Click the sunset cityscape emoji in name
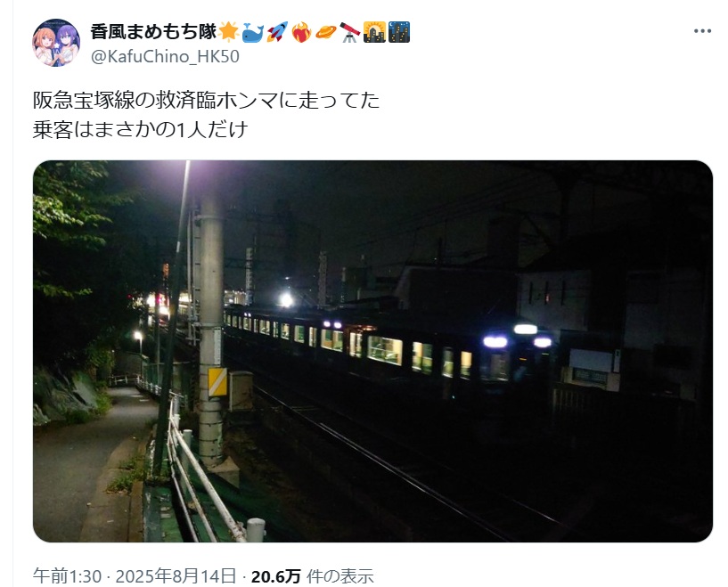This screenshot has height=587, width=728. 374,32
